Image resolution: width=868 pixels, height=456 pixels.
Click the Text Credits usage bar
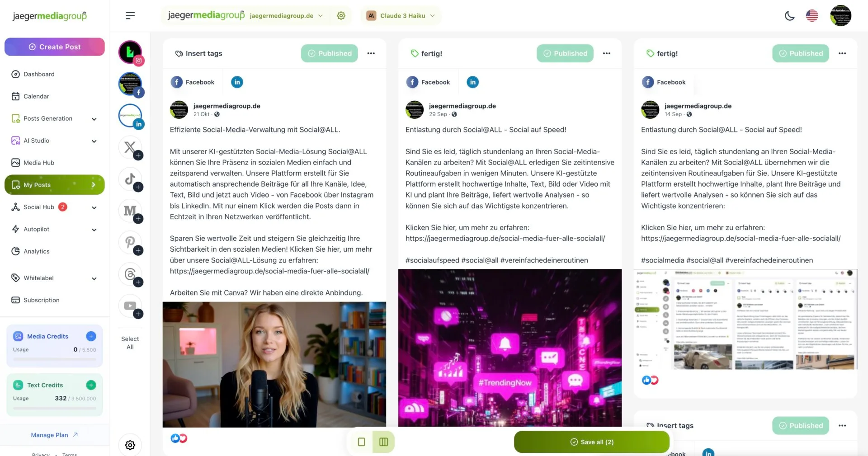55,408
